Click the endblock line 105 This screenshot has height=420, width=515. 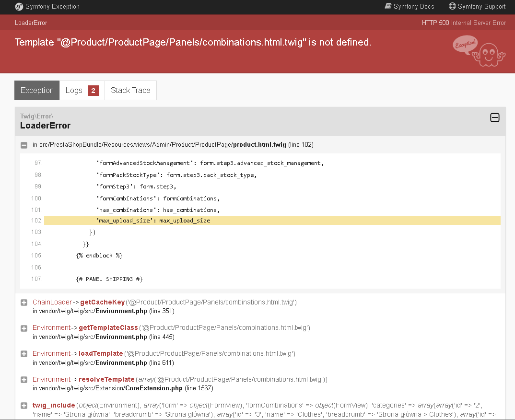click(99, 256)
